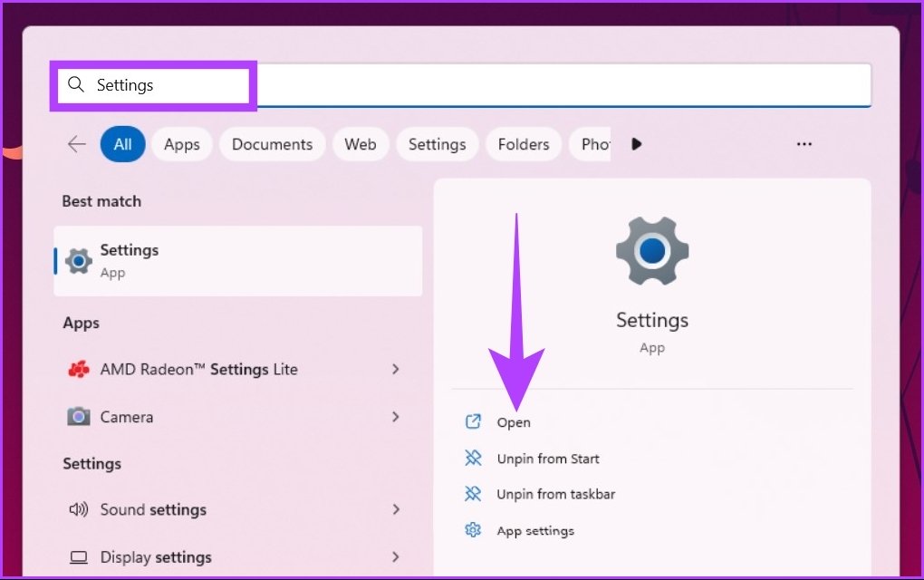
Task: Expand AMD Radeon Settings Lite chevron
Action: [x=396, y=370]
